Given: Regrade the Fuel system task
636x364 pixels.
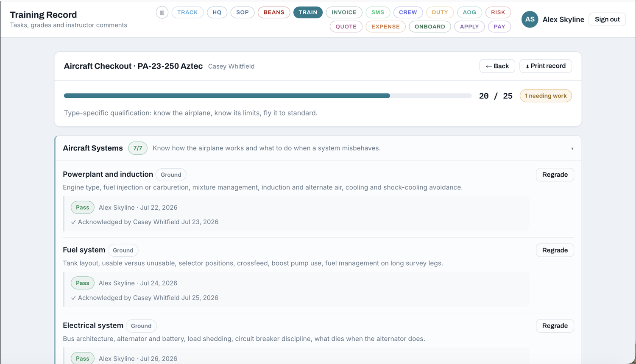Looking at the screenshot, I should pos(555,250).
